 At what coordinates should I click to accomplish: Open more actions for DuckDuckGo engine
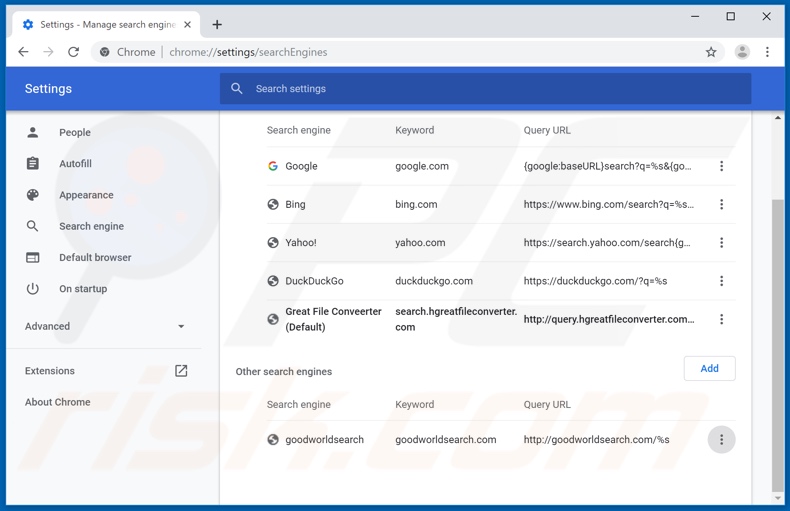coord(721,281)
